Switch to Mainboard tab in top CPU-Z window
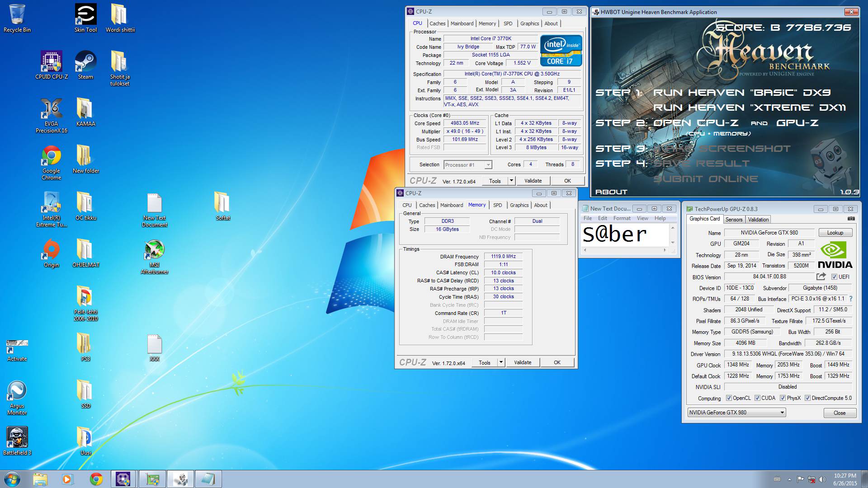The image size is (868, 488). click(x=462, y=23)
